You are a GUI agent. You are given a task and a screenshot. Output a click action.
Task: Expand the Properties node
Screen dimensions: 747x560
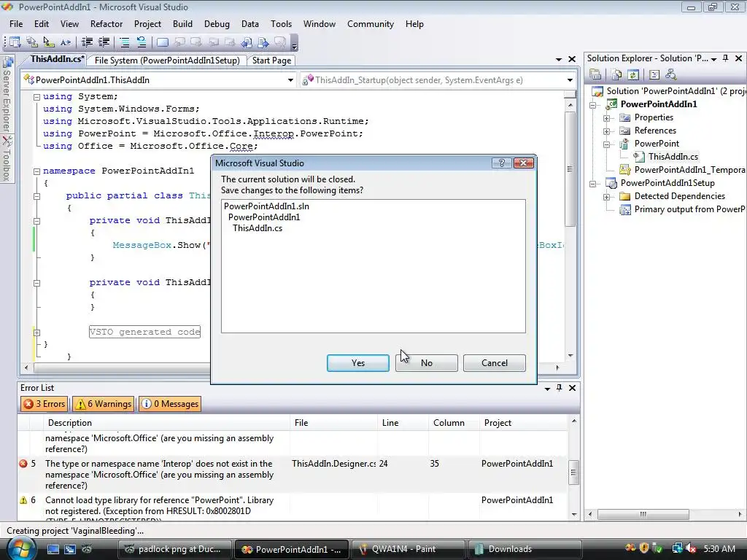(x=606, y=117)
